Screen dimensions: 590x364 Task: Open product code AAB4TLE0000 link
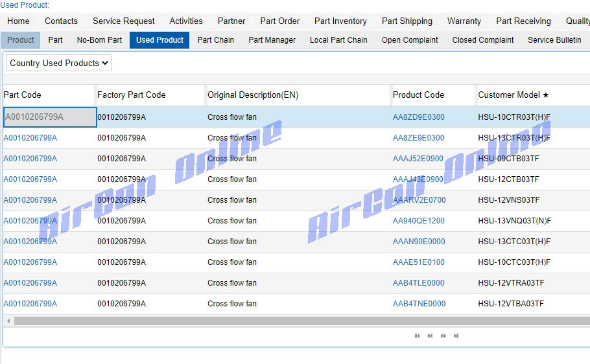point(418,282)
